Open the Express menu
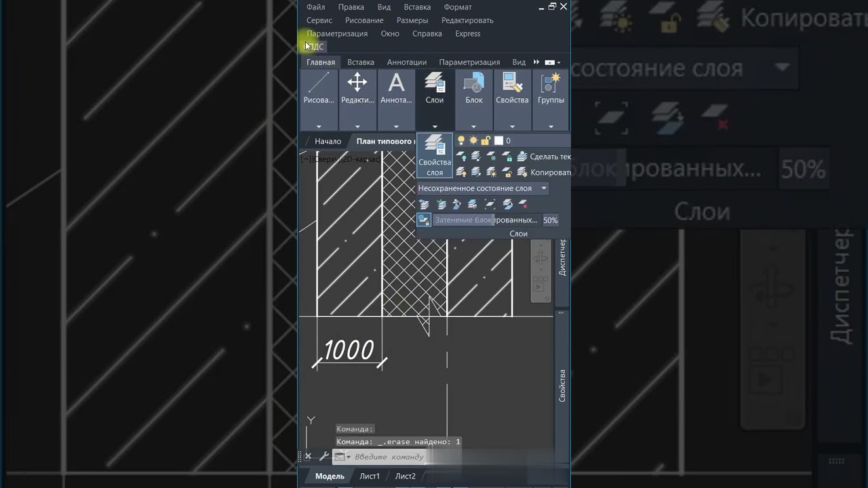Image resolution: width=868 pixels, height=488 pixels. point(468,33)
